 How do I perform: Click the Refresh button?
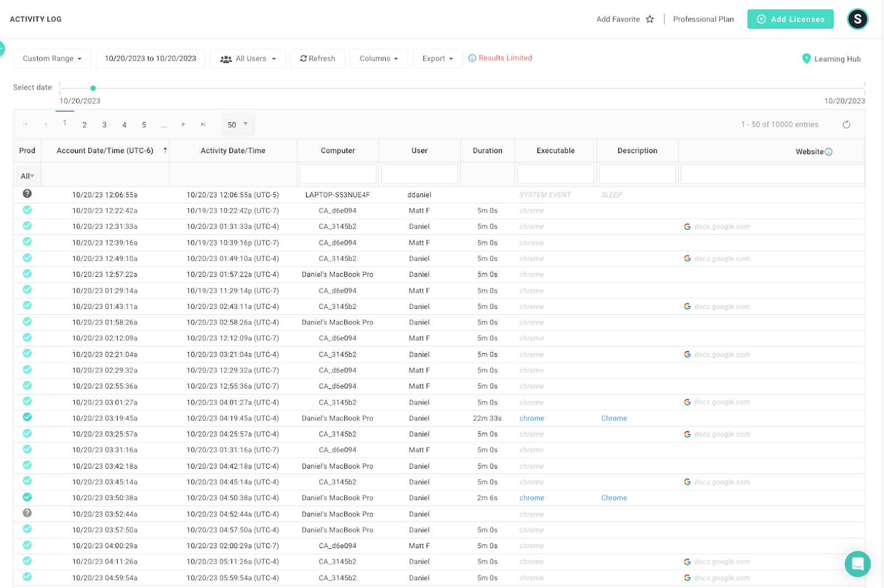click(x=318, y=59)
